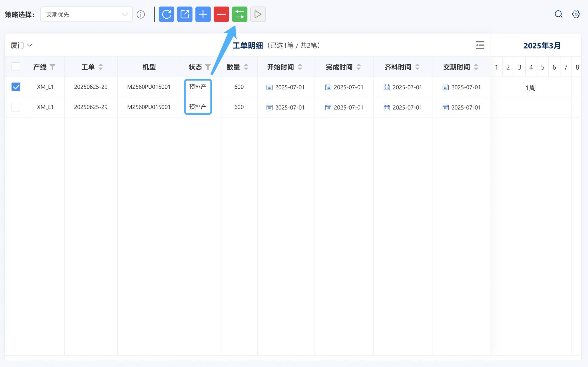Image resolution: width=588 pixels, height=367 pixels.
Task: Uncheck the first row checkbox
Action: click(16, 87)
